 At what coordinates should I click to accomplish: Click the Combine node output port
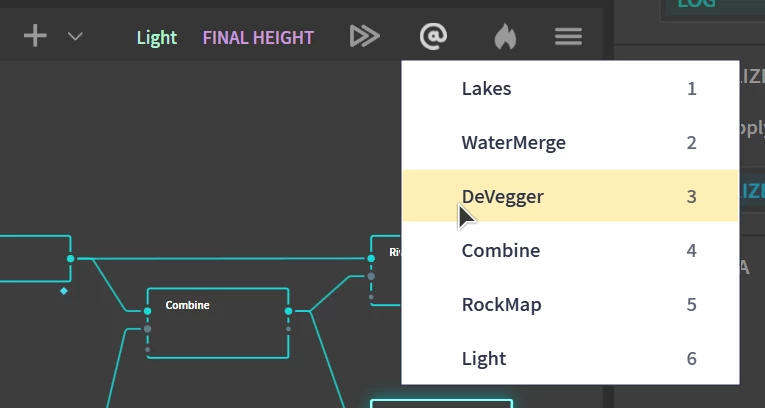click(288, 311)
